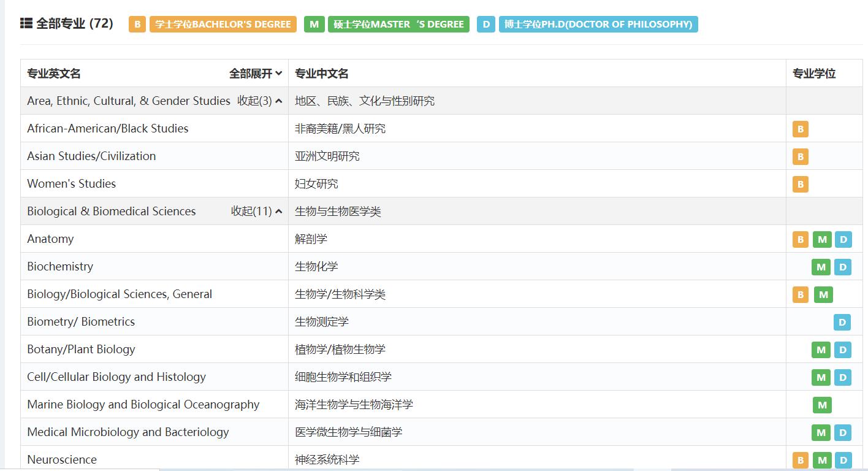The height and width of the screenshot is (471, 868).
Task: Select category name 地区、民族、文化与性别研究
Action: pyautogui.click(x=365, y=101)
